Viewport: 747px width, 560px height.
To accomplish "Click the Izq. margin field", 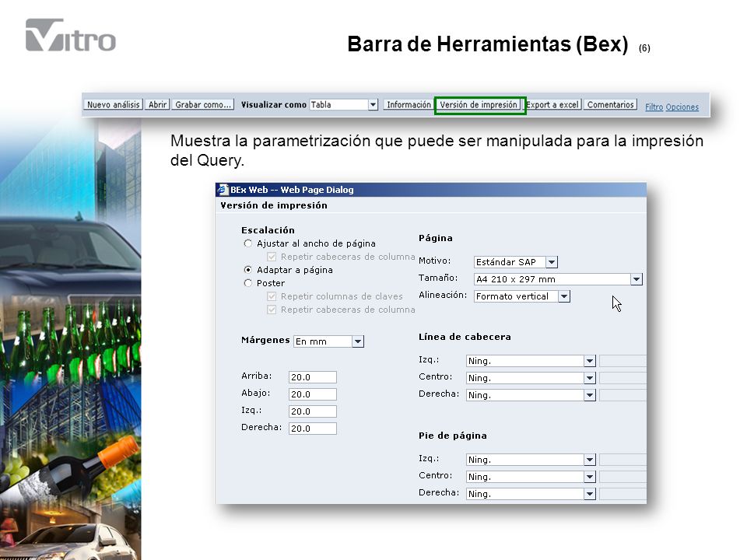I will 313,411.
